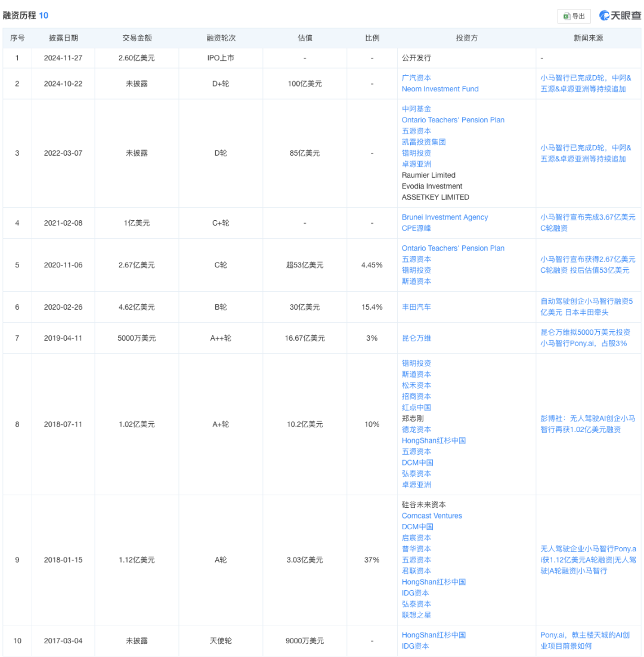Image resolution: width=644 pixels, height=657 pixels.
Task: Open 昆仑万维 investor link
Action: pyautogui.click(x=416, y=338)
